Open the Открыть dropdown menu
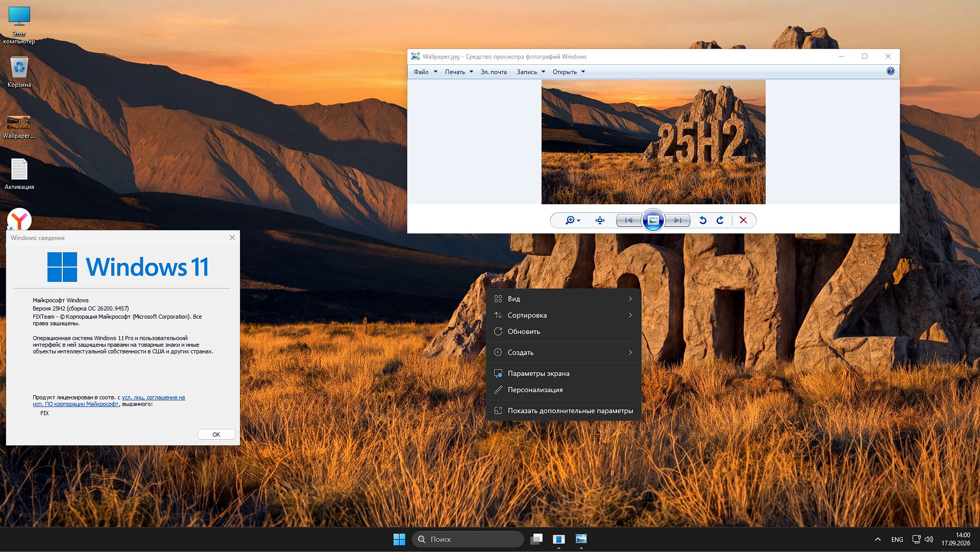The width and height of the screenshot is (980, 552). coord(569,71)
